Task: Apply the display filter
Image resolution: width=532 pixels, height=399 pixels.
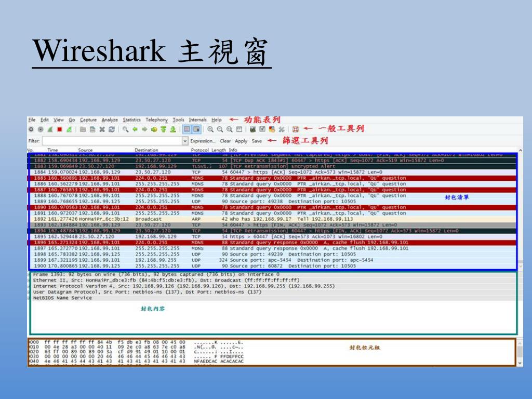Action: pyautogui.click(x=241, y=141)
